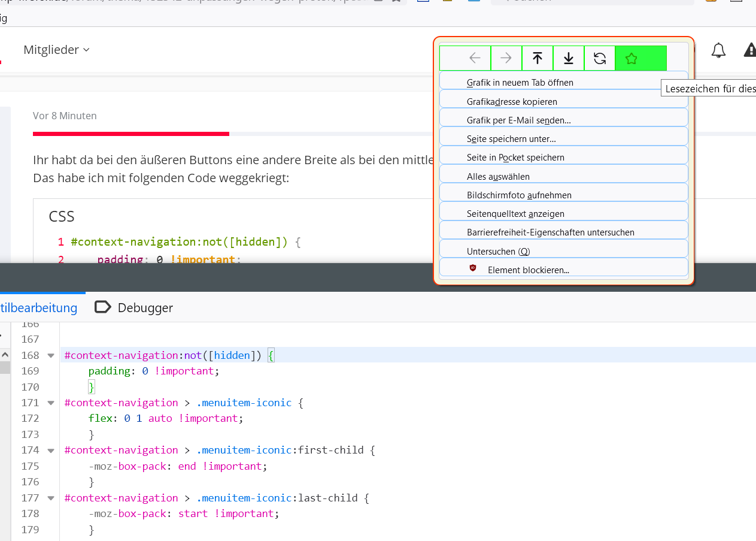
Task: Fold the rule starting at line 171
Action: pyautogui.click(x=51, y=403)
